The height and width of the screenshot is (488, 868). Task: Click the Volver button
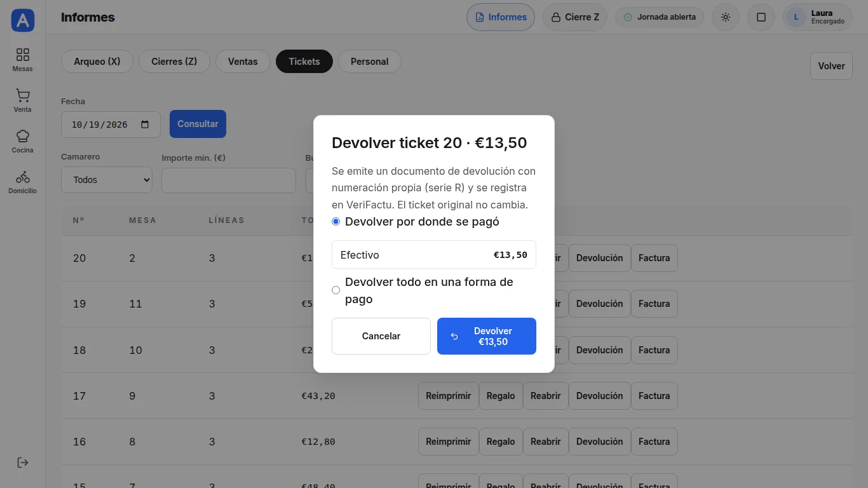click(831, 66)
